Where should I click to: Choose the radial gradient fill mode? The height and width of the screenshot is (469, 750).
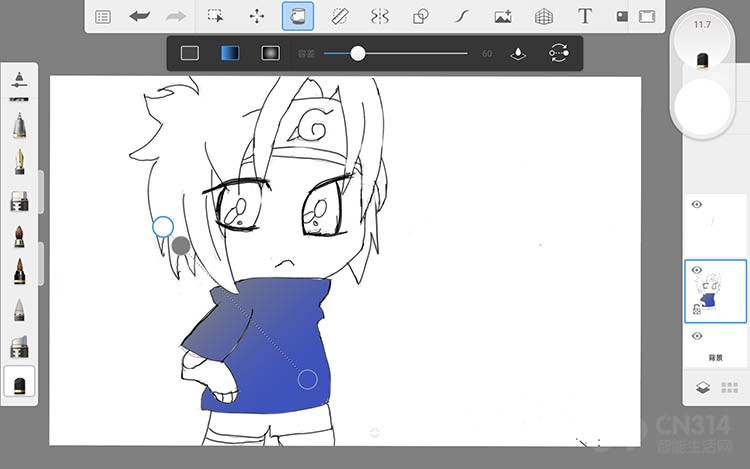point(270,53)
